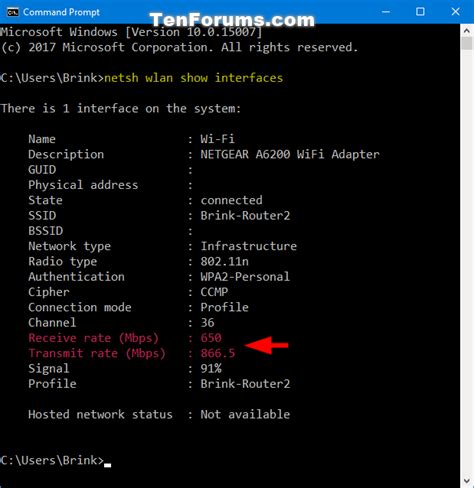Click the channel value '36'
This screenshot has height=488, width=474.
pyautogui.click(x=207, y=323)
